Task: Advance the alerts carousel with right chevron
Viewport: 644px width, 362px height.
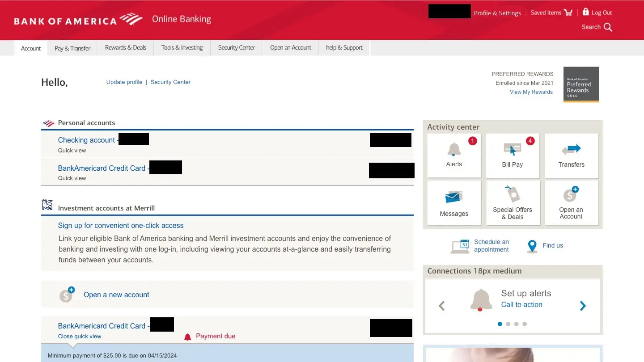Action: pyautogui.click(x=583, y=306)
